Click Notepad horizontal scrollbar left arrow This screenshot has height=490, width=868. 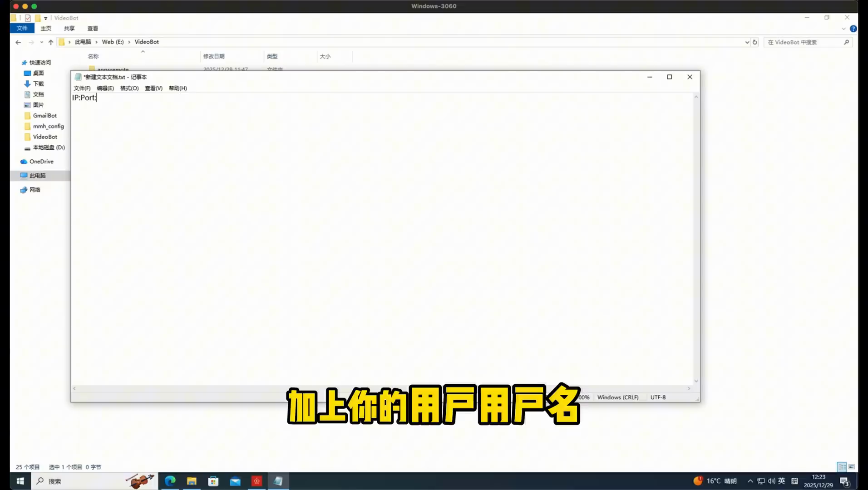74,388
